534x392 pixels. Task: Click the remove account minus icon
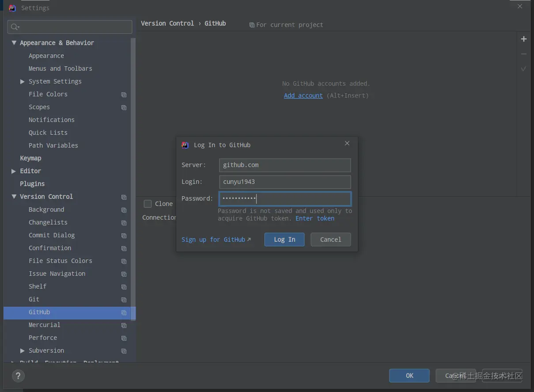[524, 54]
